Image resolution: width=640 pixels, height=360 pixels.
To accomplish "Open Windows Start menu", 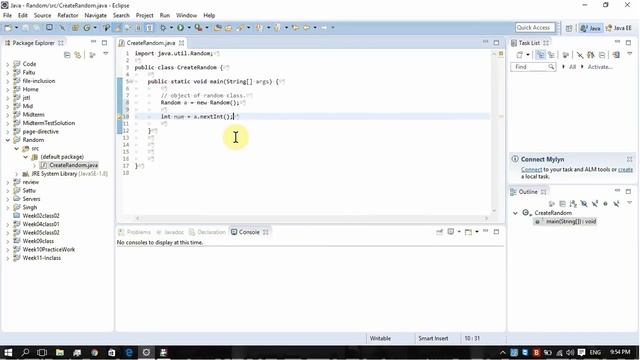I will click(8, 352).
